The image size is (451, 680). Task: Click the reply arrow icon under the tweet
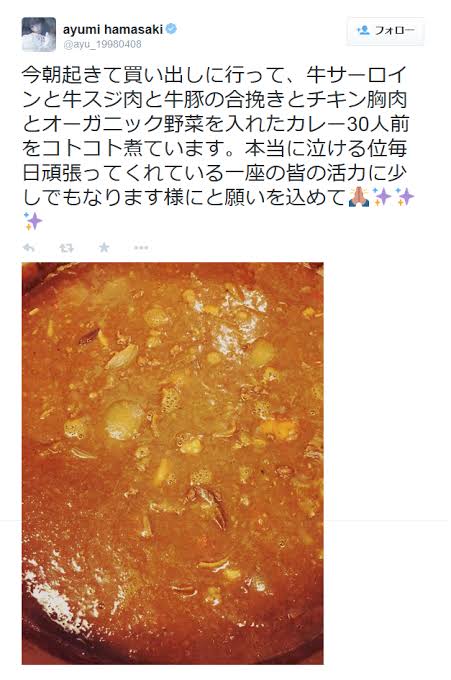tap(29, 248)
